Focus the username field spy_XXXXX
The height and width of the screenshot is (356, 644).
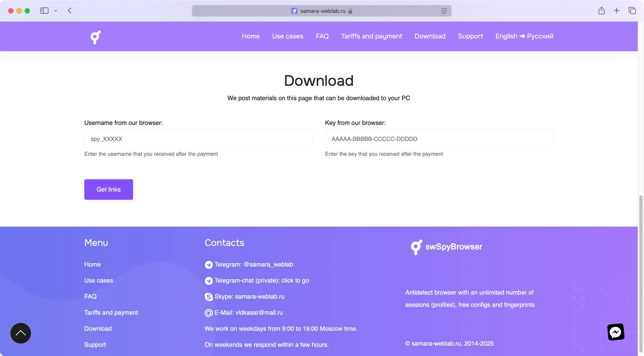click(x=198, y=139)
